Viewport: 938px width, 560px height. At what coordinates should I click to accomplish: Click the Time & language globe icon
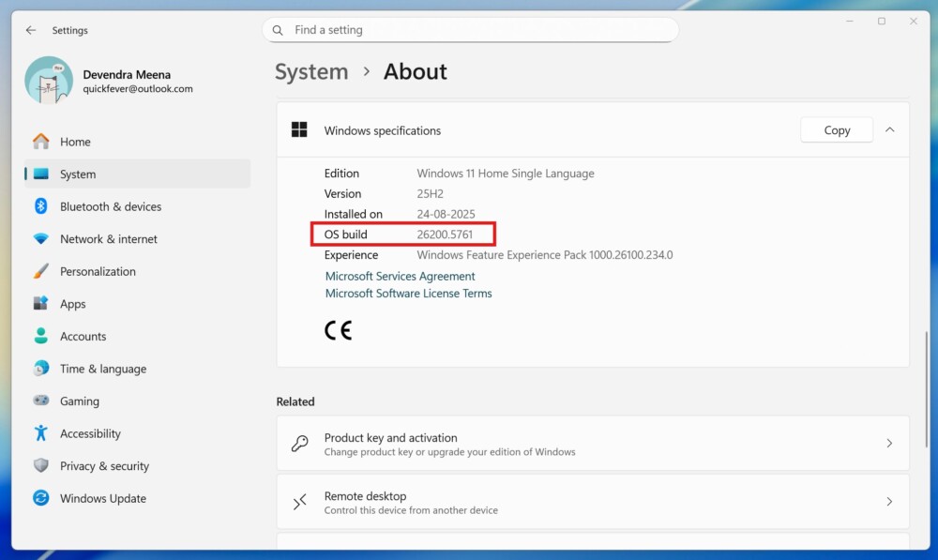point(40,368)
